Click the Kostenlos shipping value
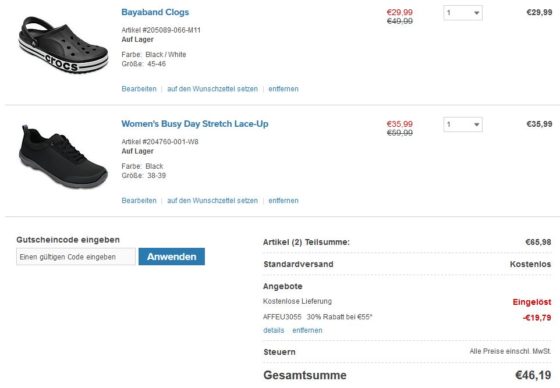 530,264
